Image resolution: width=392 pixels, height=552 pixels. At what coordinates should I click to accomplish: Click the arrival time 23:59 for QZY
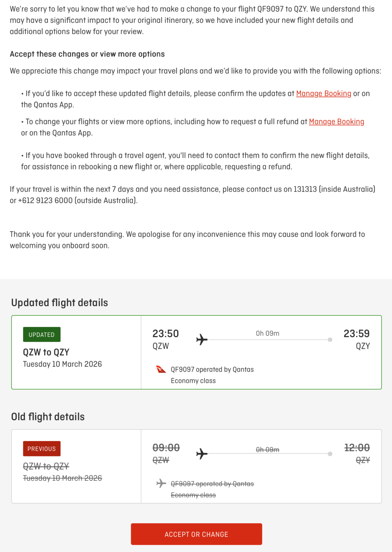(357, 333)
